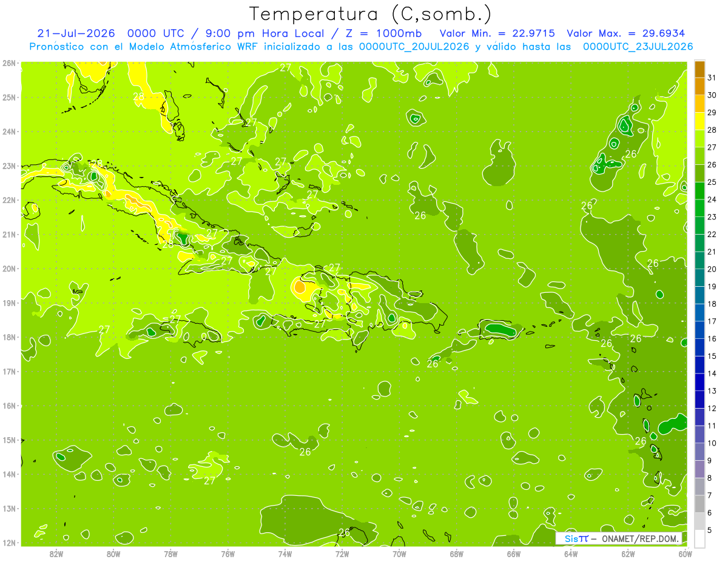Click the "18N" latitude label

pos(8,337)
